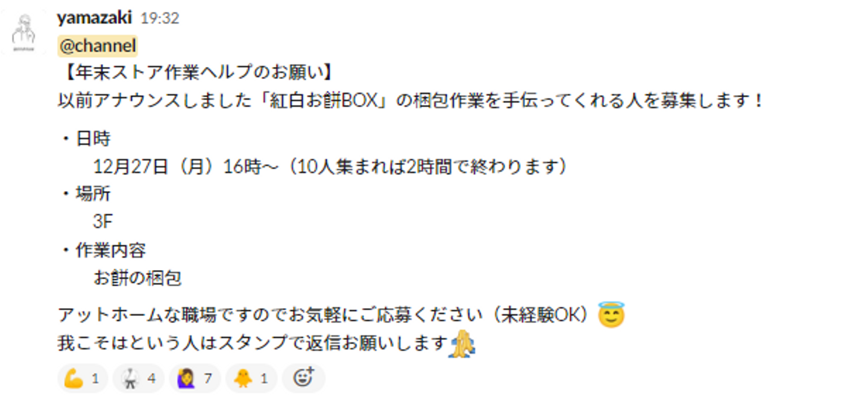
Task: Click the 3F location text
Action: point(103,222)
